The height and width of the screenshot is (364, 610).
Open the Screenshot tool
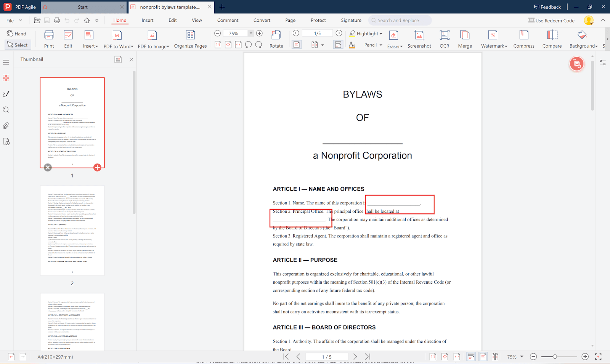click(419, 35)
